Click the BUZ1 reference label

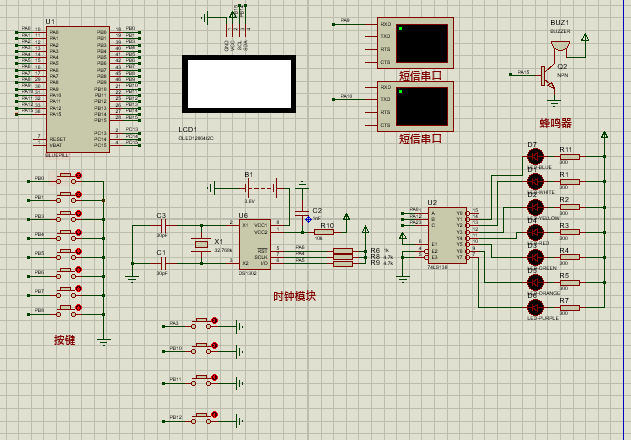tap(559, 23)
